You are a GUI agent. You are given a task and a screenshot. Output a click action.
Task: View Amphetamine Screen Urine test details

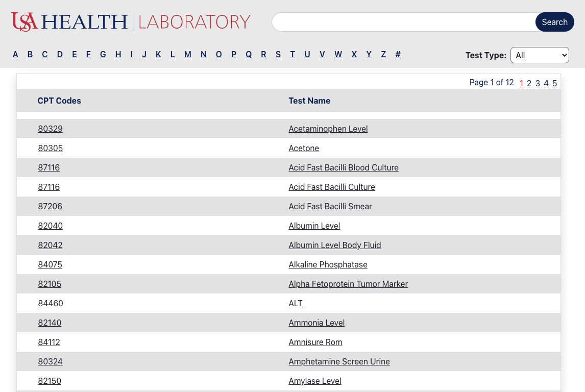[339, 362]
